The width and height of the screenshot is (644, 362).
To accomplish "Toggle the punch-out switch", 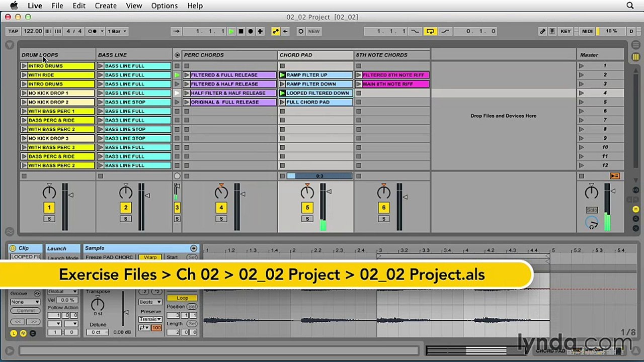I will (x=445, y=31).
